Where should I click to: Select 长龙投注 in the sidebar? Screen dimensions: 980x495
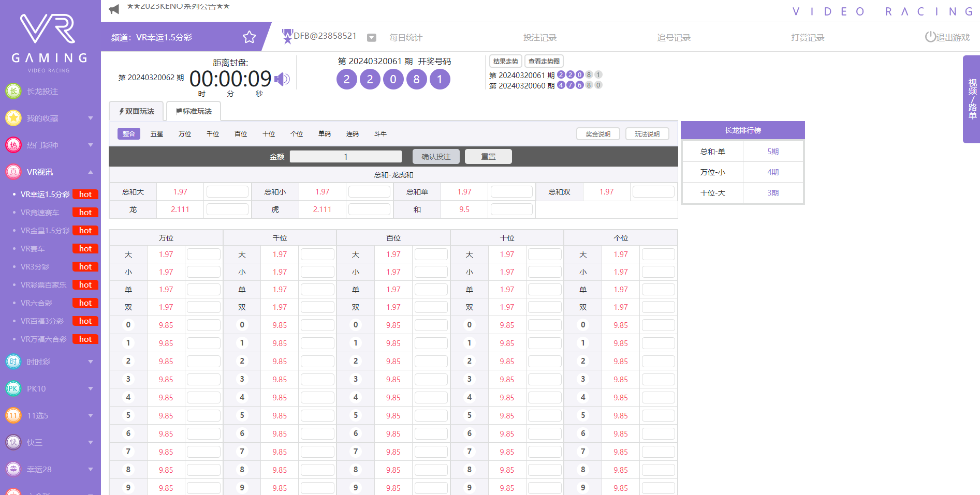point(43,91)
